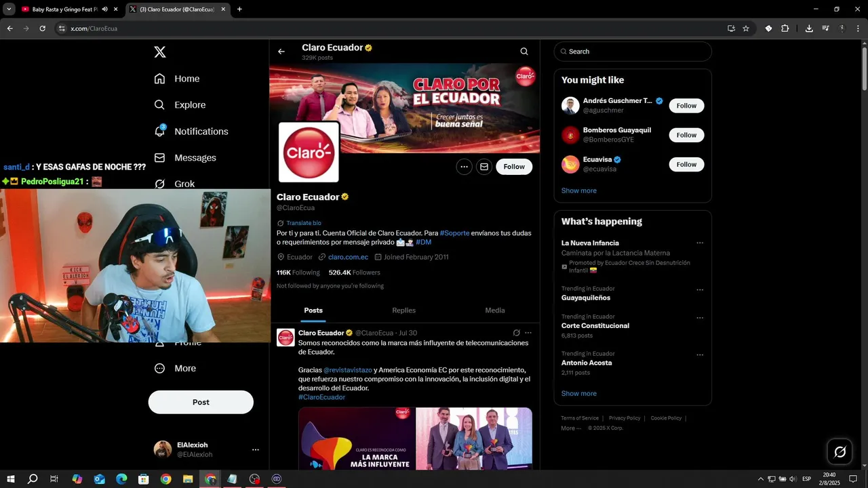Image resolution: width=868 pixels, height=488 pixels.
Task: Go to Home in X sidebar
Action: click(x=177, y=79)
